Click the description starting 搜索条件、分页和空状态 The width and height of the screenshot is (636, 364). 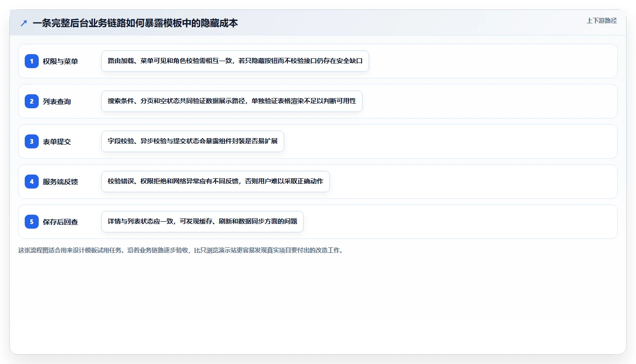pyautogui.click(x=232, y=101)
